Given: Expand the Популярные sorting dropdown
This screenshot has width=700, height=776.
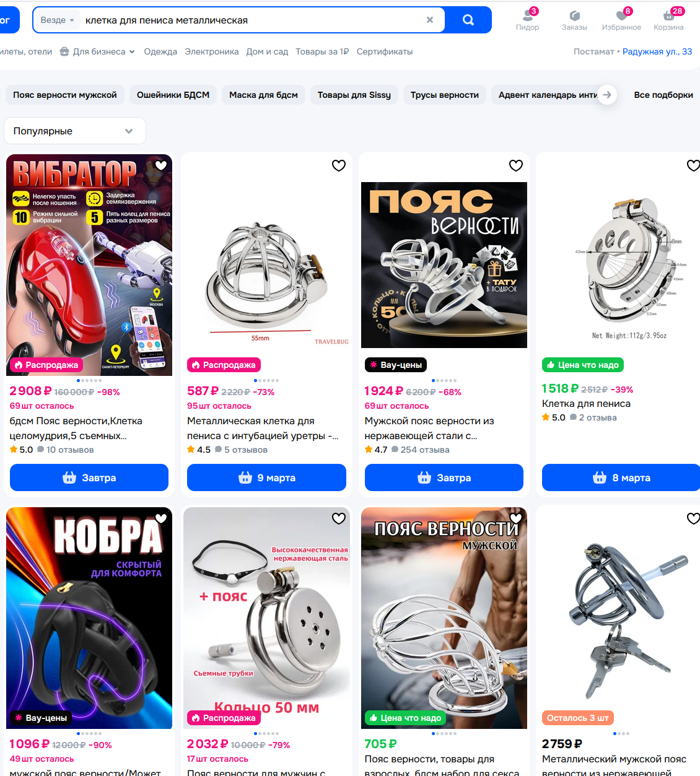Looking at the screenshot, I should point(75,131).
